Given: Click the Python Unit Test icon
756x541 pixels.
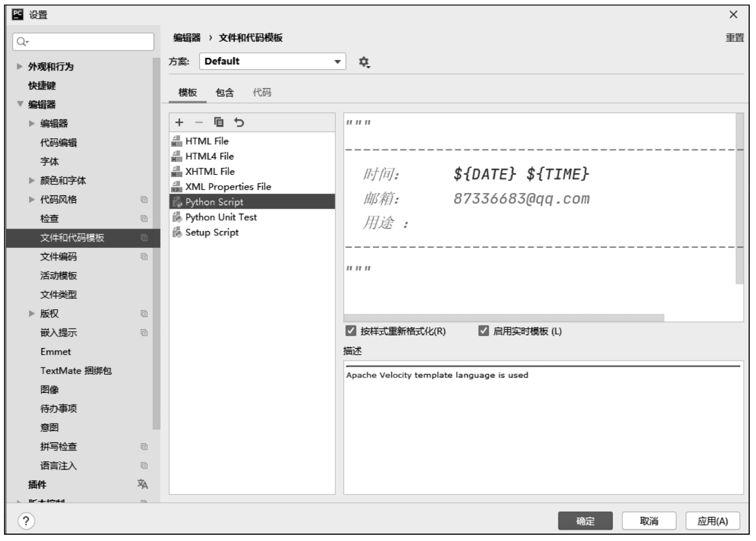Looking at the screenshot, I should 176,217.
